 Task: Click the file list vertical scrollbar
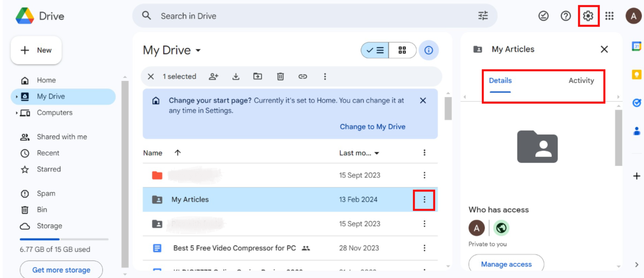(x=448, y=108)
